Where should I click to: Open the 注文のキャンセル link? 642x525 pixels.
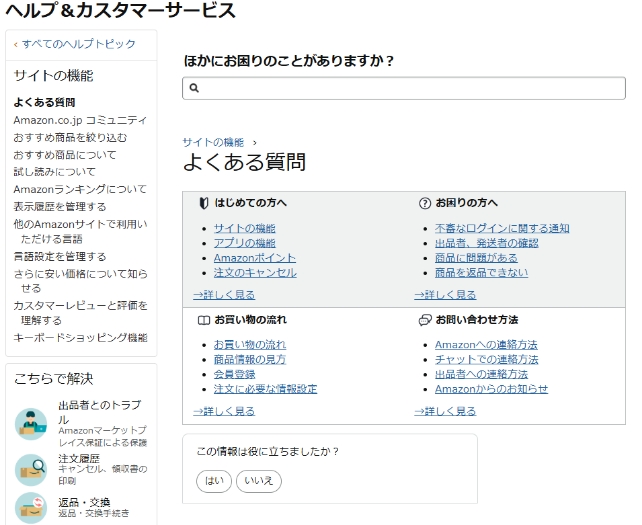(255, 273)
